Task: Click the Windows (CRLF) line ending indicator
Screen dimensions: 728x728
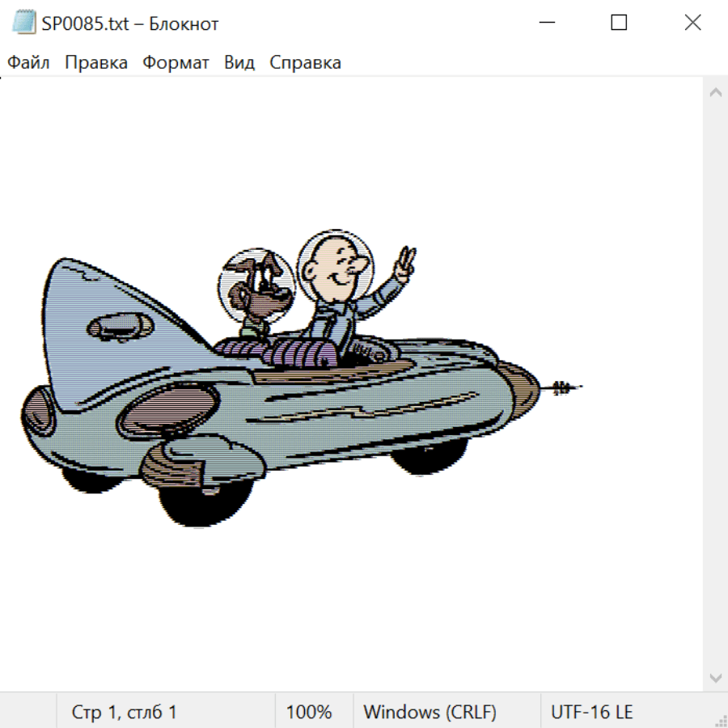Action: point(430,712)
